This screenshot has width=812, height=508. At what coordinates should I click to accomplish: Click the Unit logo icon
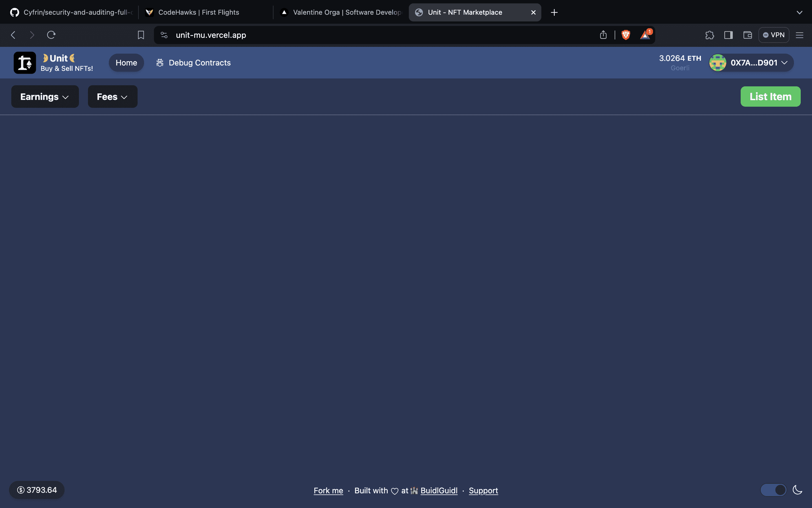[25, 63]
